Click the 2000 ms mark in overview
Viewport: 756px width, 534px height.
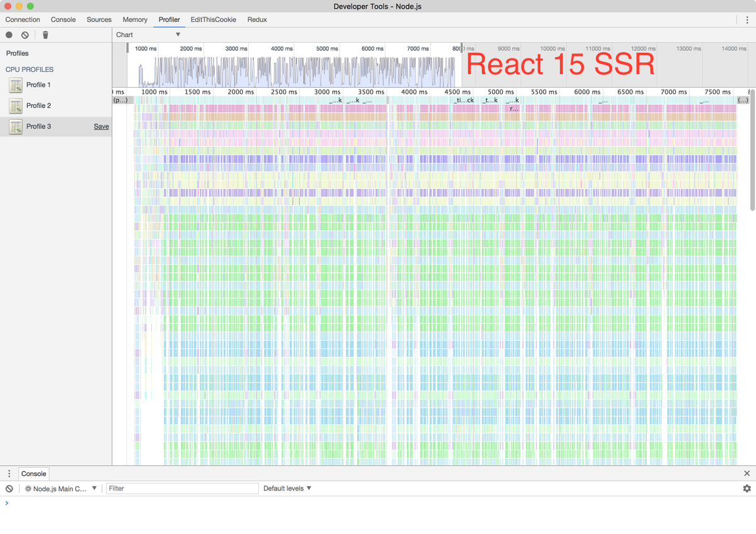(x=191, y=49)
